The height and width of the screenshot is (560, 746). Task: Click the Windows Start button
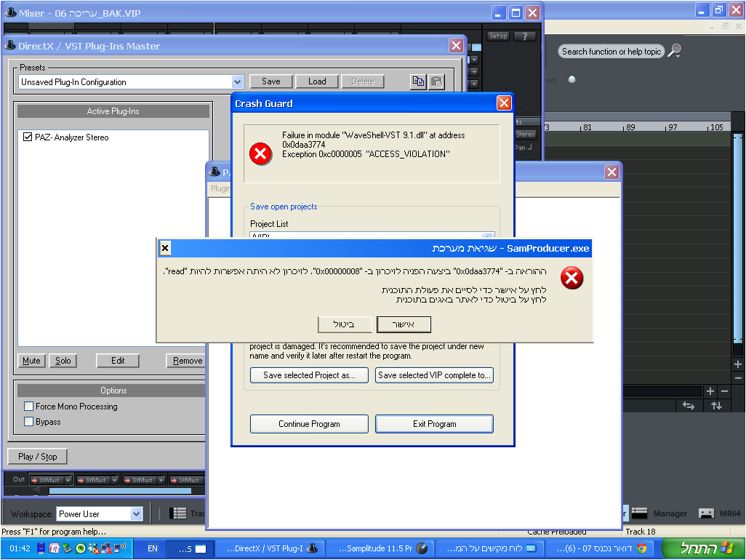click(702, 548)
